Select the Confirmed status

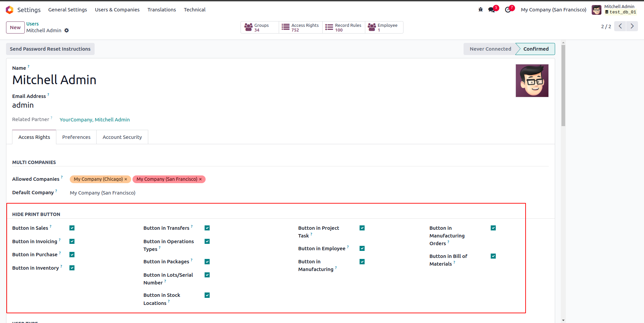(536, 49)
